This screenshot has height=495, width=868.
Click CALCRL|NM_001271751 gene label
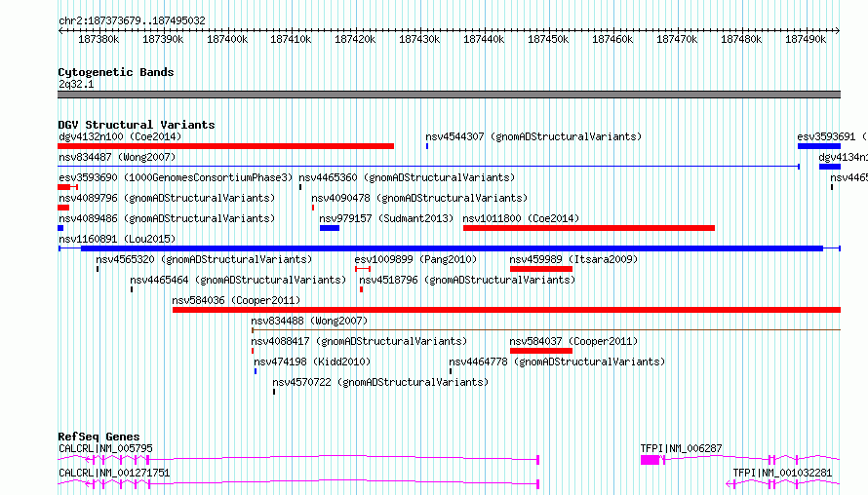coord(114,473)
